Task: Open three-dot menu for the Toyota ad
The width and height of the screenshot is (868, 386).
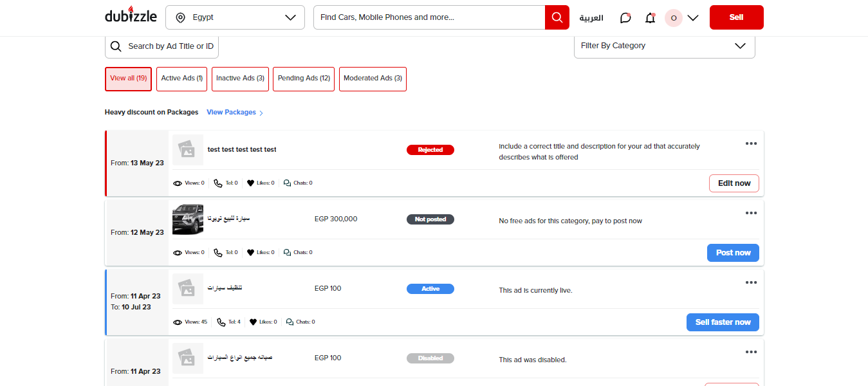Action: point(751,213)
